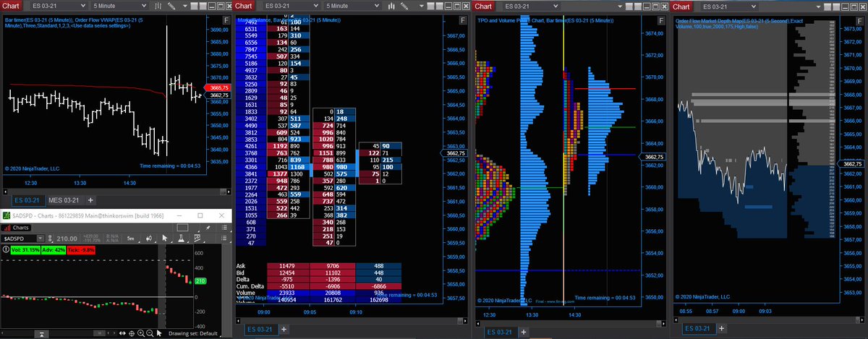Expand ES 03-21 instrument dropdown in Depth Map Chart
The width and height of the screenshot is (868, 339).
coord(753,7)
